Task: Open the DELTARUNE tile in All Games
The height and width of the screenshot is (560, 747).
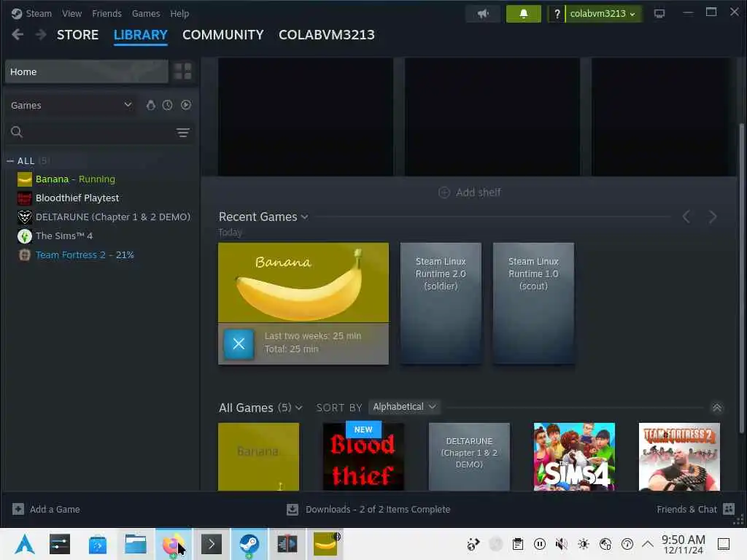Action: [469, 456]
